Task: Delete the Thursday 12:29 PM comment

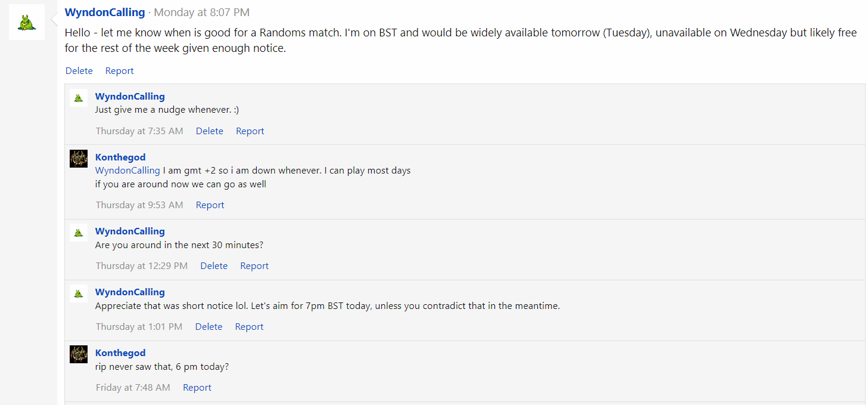Action: pos(214,265)
